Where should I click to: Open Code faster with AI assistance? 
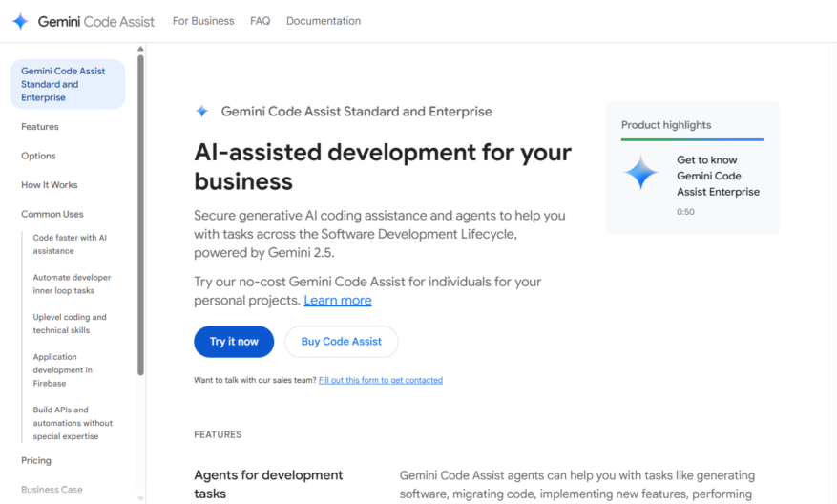[x=70, y=244]
